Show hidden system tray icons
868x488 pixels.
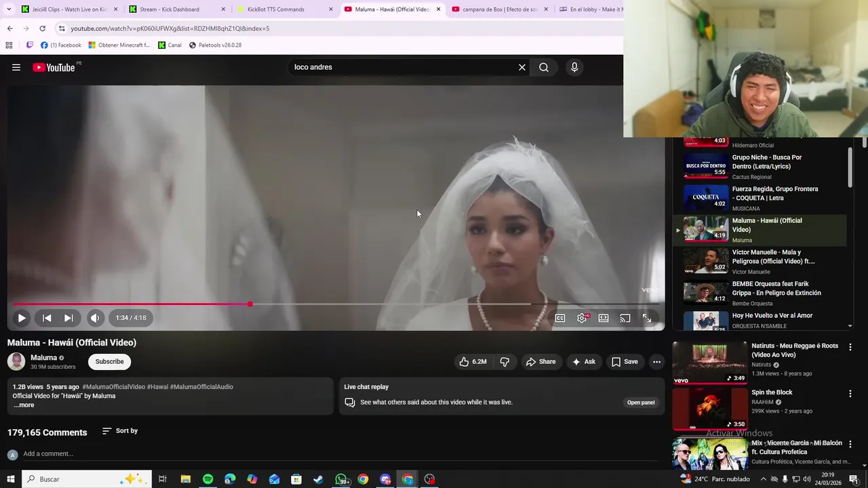(764, 479)
